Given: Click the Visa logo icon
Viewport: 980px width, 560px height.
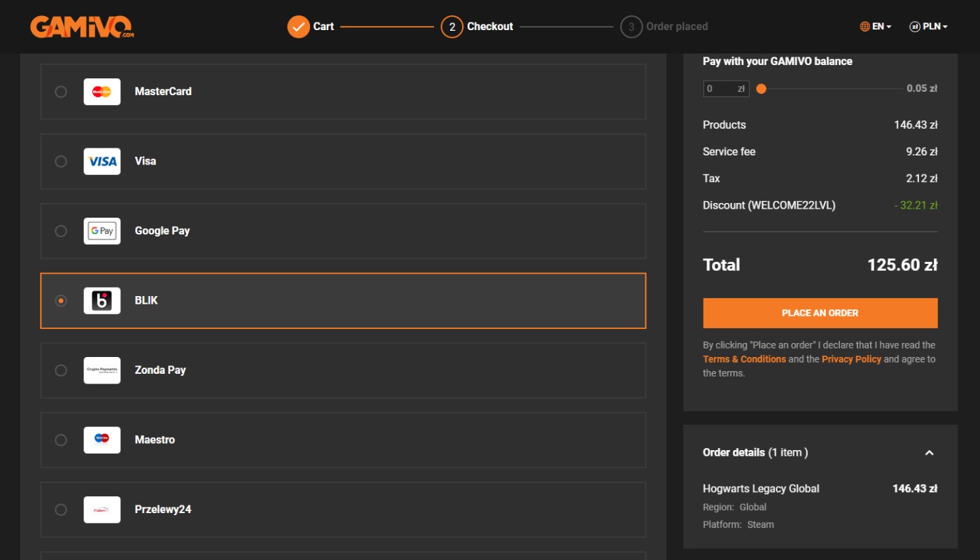Looking at the screenshot, I should point(102,161).
